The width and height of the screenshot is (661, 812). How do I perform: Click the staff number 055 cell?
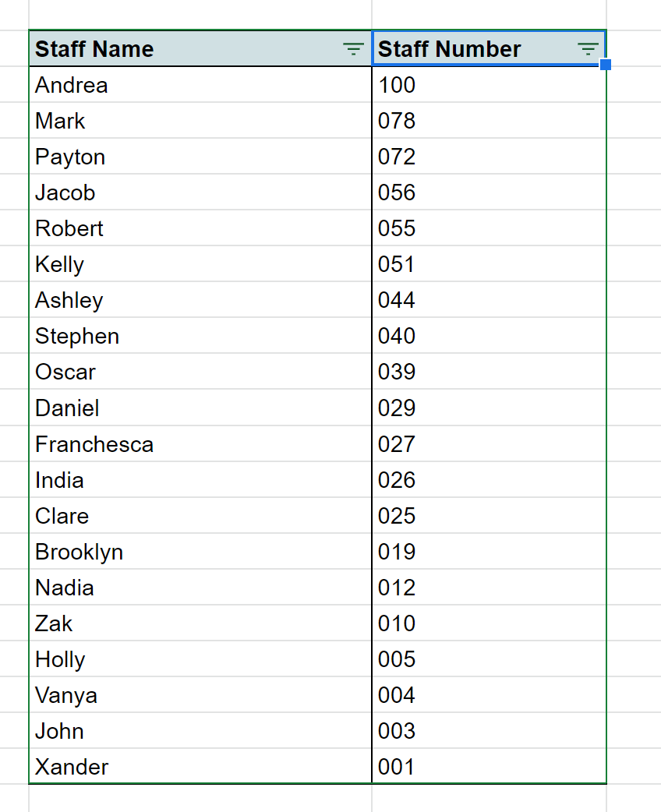489,228
